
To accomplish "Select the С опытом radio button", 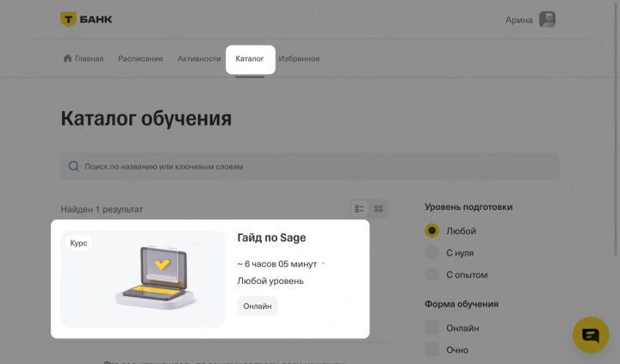I will tap(431, 275).
